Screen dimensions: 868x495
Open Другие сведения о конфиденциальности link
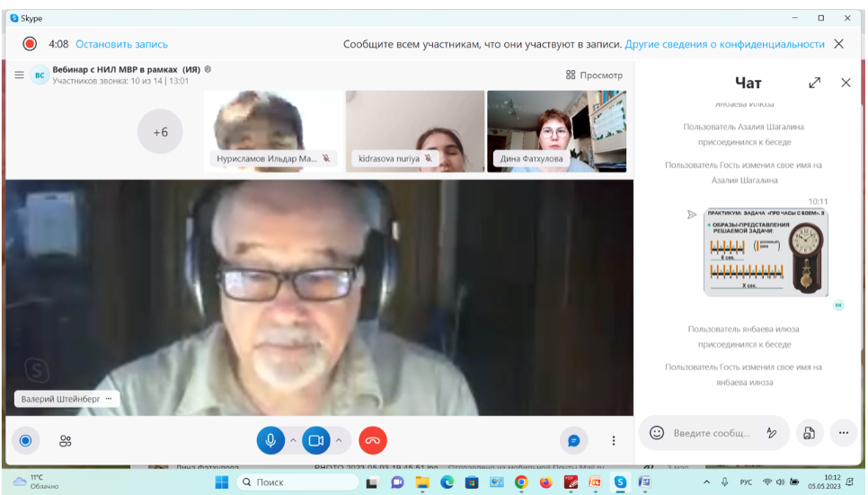click(724, 44)
